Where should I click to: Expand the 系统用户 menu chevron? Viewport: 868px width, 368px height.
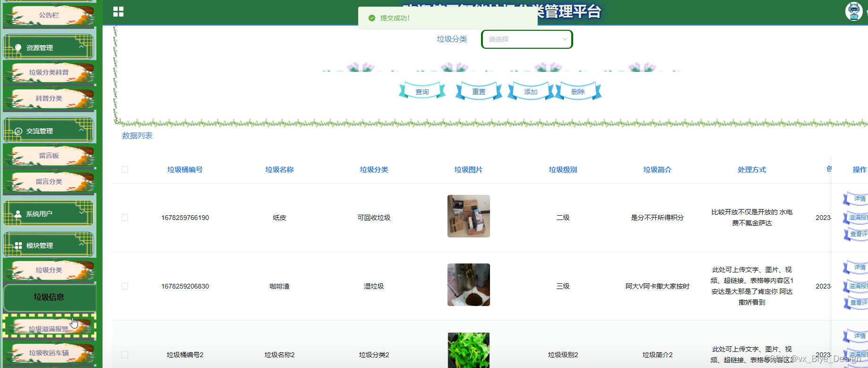tap(81, 213)
